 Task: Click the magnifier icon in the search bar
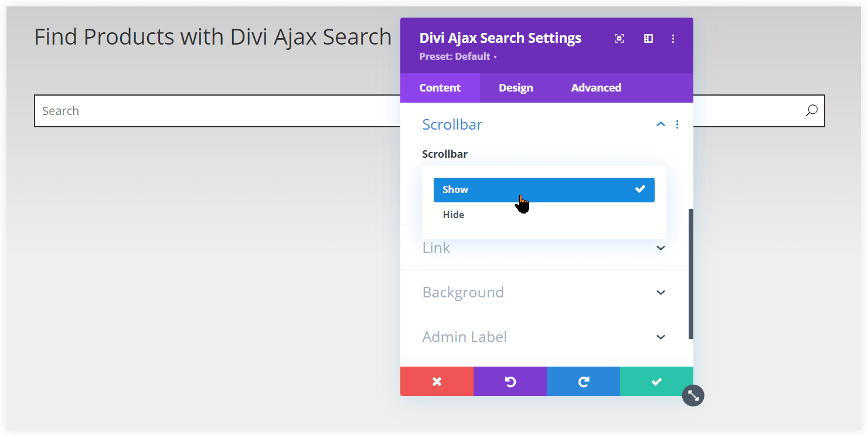(811, 110)
